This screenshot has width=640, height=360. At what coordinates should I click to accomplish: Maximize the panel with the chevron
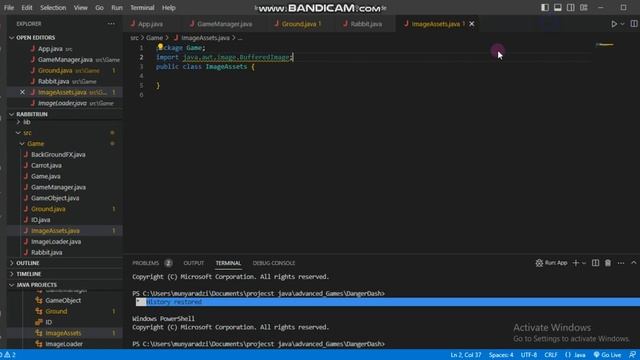click(633, 263)
